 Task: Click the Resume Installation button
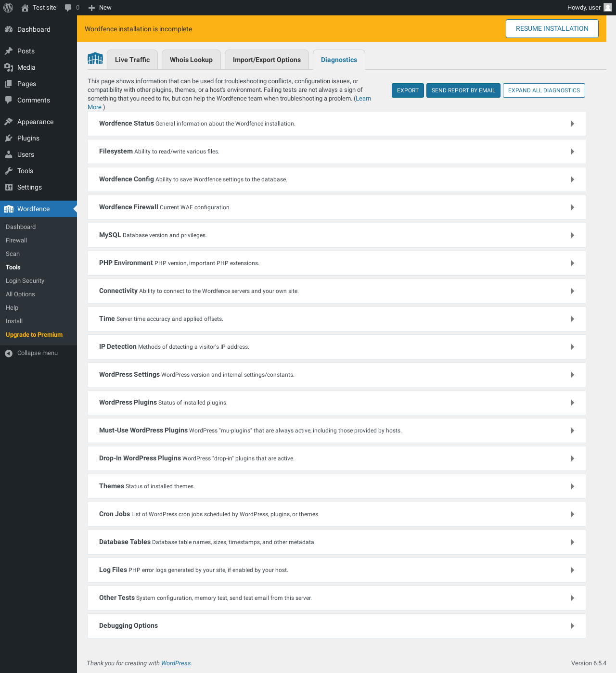coord(552,28)
